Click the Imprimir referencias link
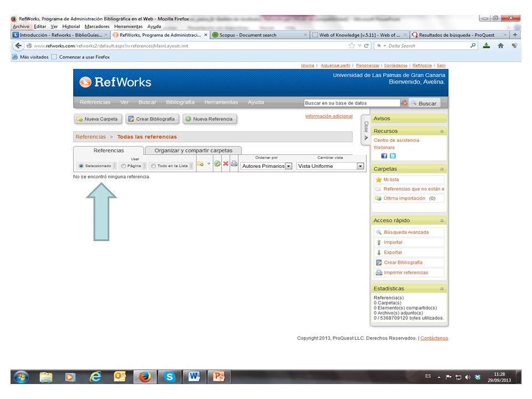 click(x=406, y=273)
